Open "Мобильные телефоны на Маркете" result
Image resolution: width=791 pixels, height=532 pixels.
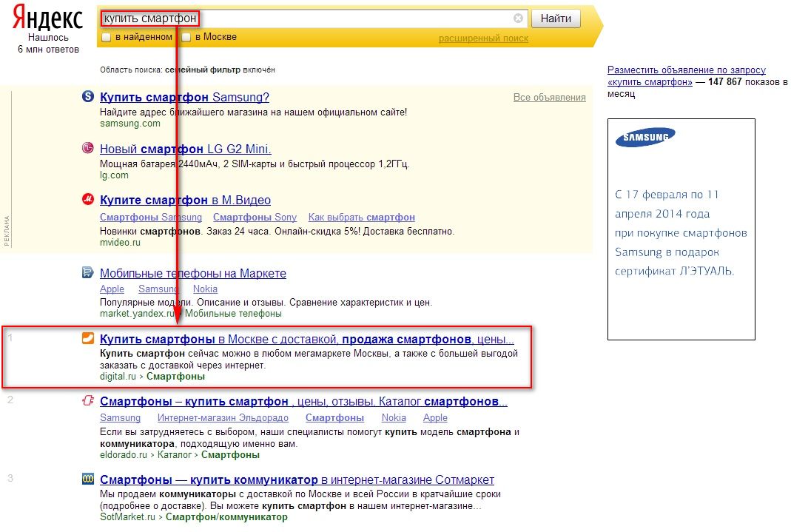tap(192, 274)
